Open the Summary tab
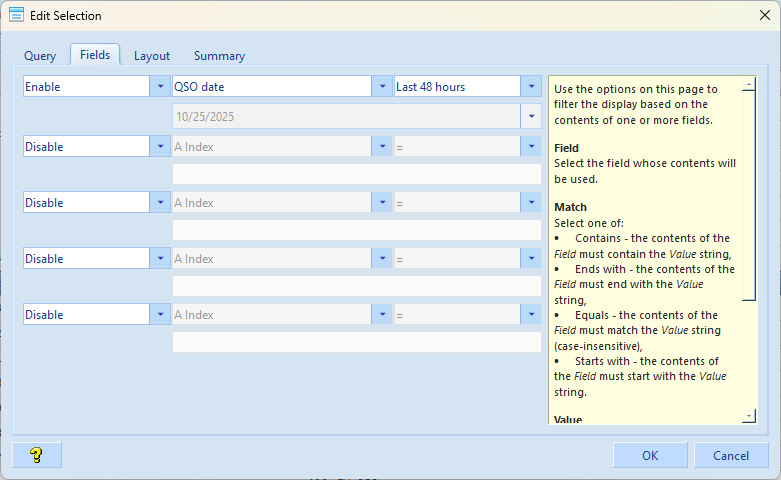Image resolution: width=781 pixels, height=480 pixels. point(219,56)
